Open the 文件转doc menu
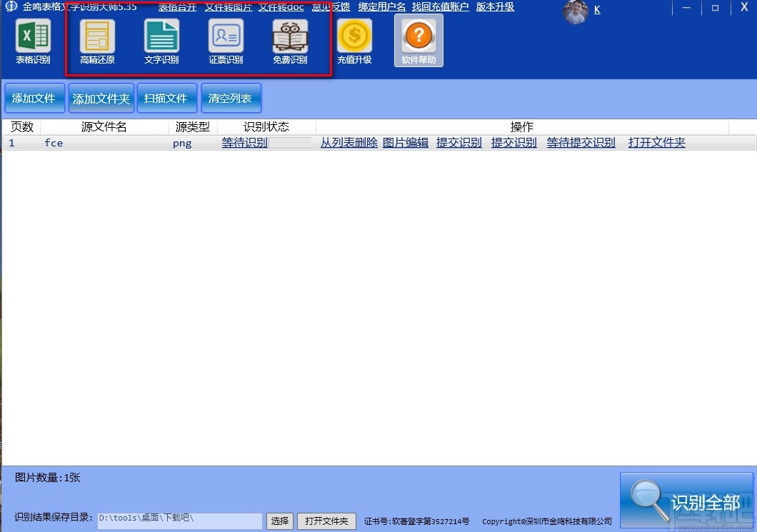757x532 pixels. coord(281,6)
